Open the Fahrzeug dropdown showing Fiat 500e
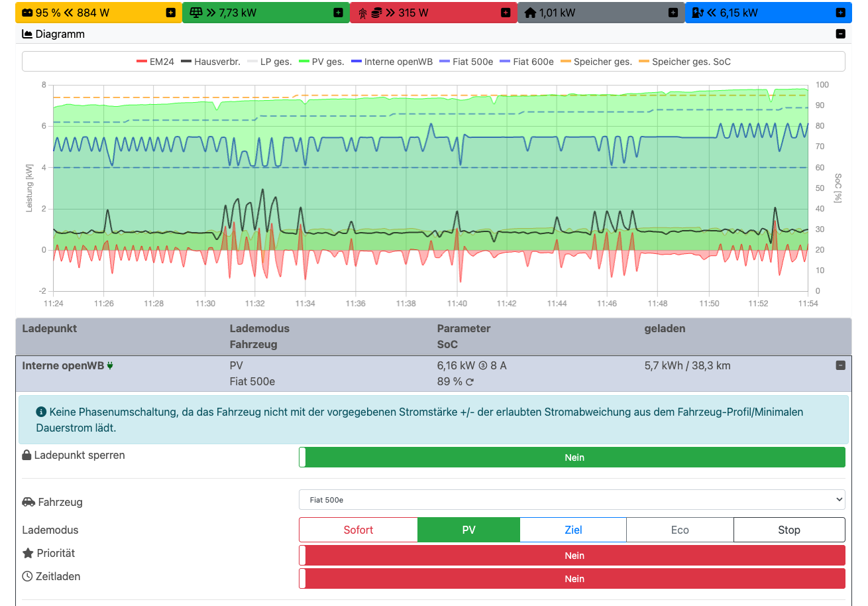Viewport: 868px width, 606px height. [572, 499]
